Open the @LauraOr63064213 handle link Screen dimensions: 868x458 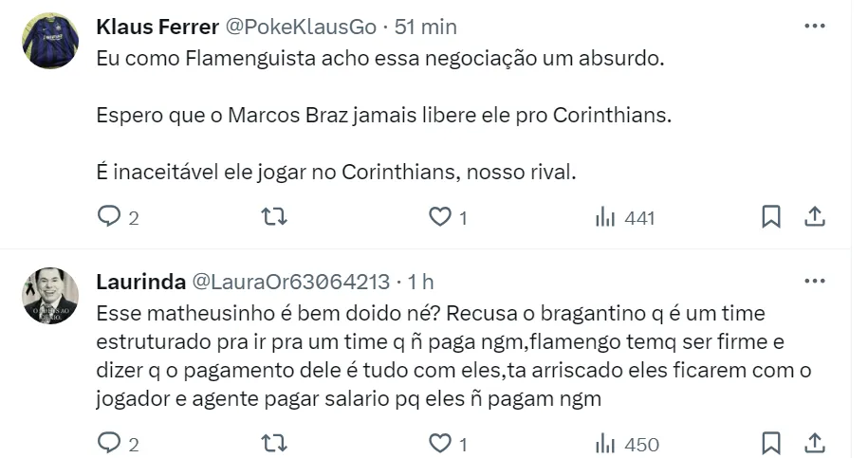point(291,281)
